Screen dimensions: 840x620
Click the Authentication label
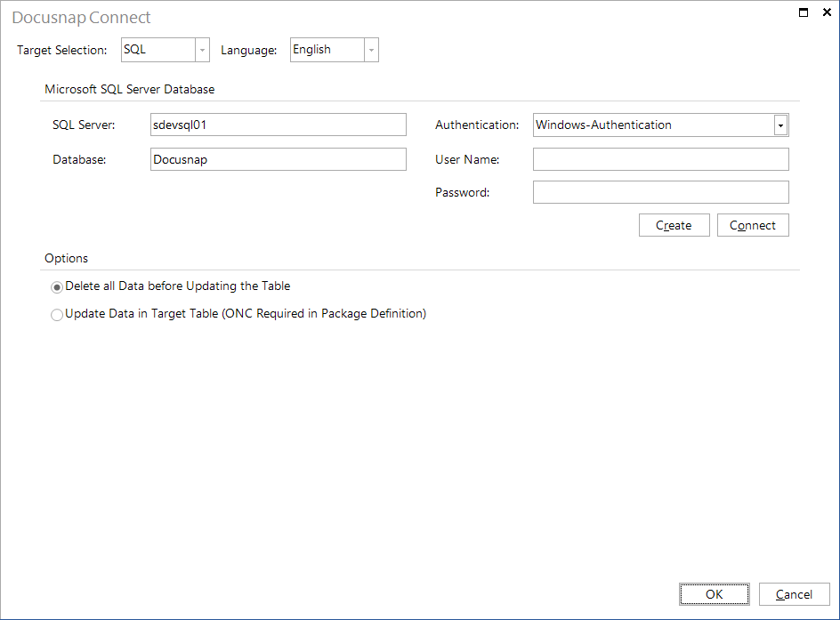coord(477,125)
